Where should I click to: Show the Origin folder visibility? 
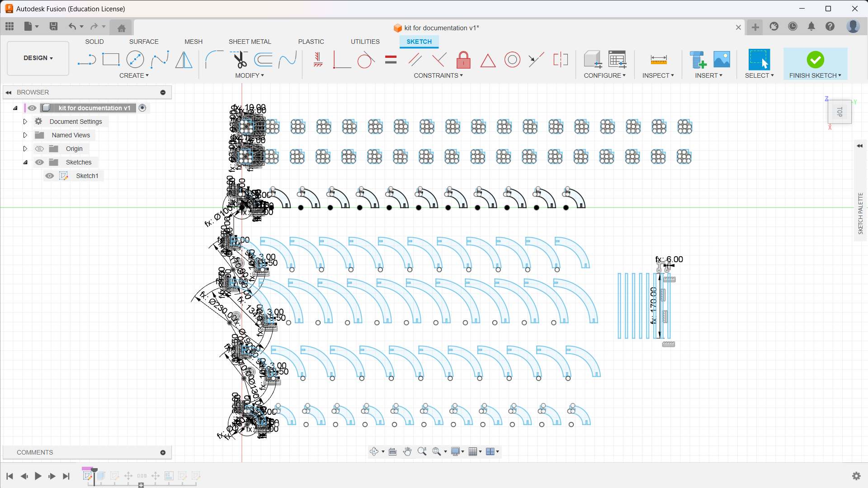(40, 149)
